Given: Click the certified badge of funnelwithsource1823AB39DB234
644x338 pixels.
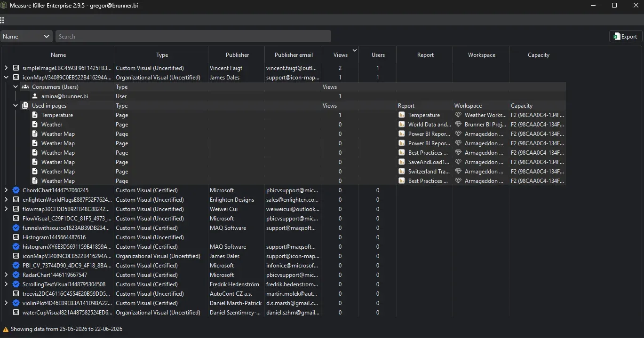Looking at the screenshot, I should 16,228.
